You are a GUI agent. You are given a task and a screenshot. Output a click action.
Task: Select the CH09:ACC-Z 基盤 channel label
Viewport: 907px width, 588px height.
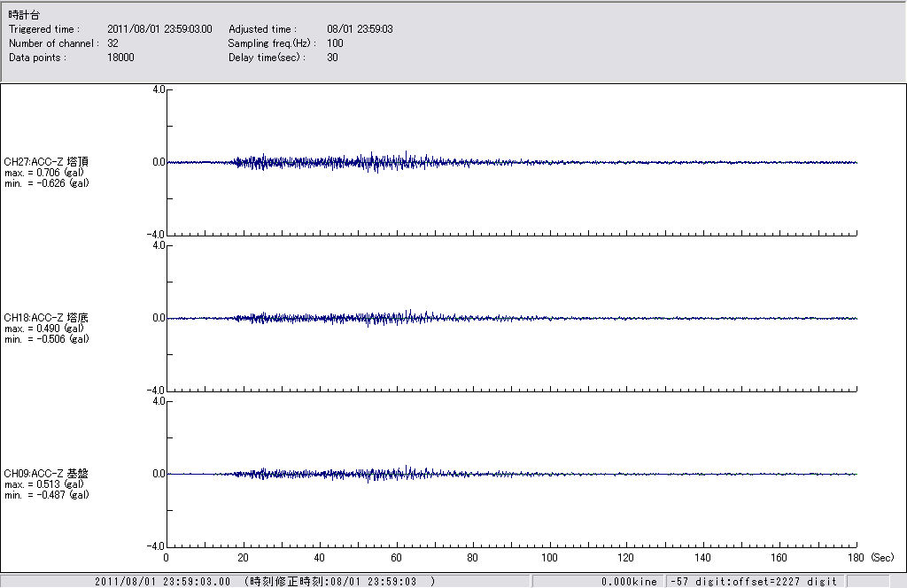46,474
